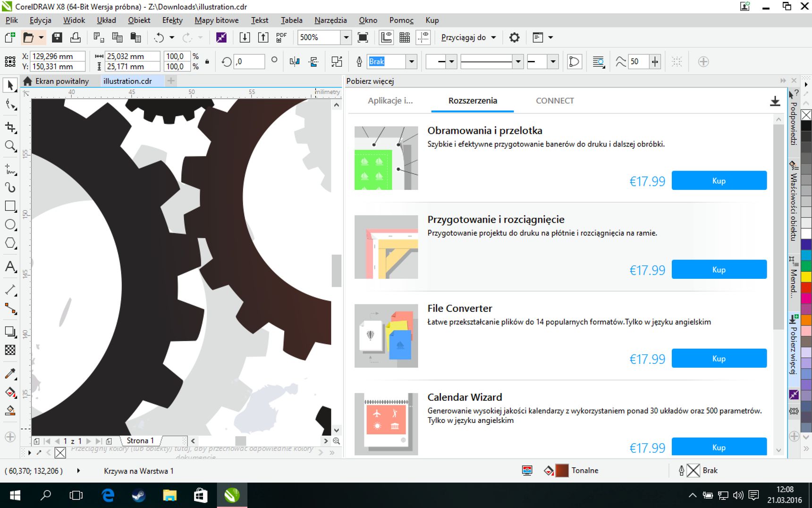812x508 pixels.
Task: Select the Rectangle tool
Action: coord(10,207)
